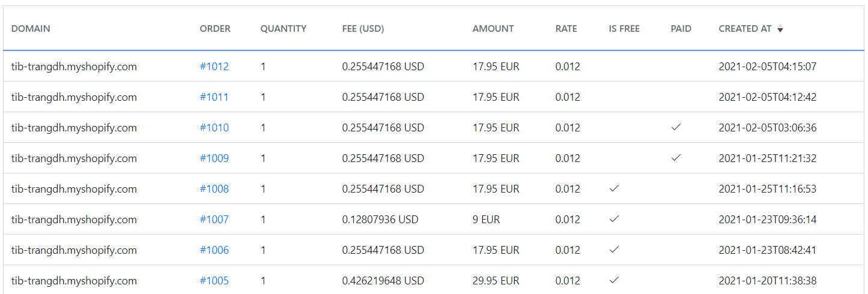Screen dimensions: 868x294
Task: Open order #1005 link
Action: tap(214, 281)
